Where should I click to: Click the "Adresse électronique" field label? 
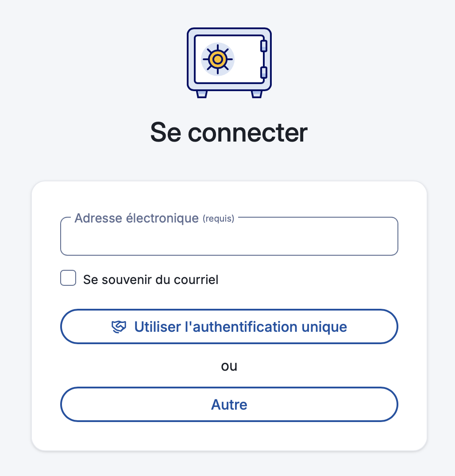tap(136, 218)
